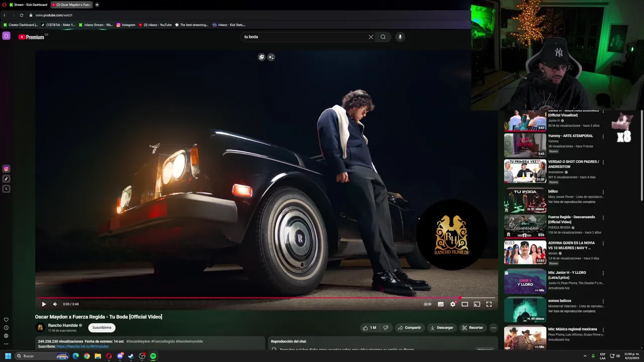
Task: Go back in browser navigation
Action: click(5, 15)
